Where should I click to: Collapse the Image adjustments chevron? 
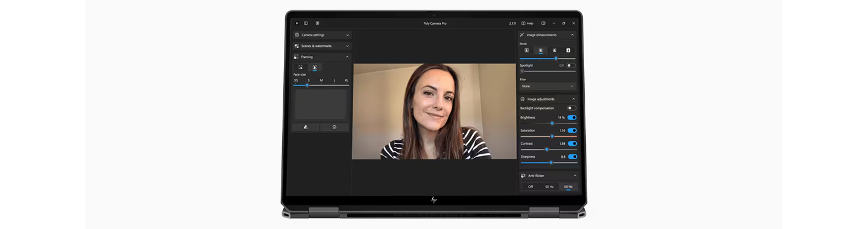[x=573, y=99]
